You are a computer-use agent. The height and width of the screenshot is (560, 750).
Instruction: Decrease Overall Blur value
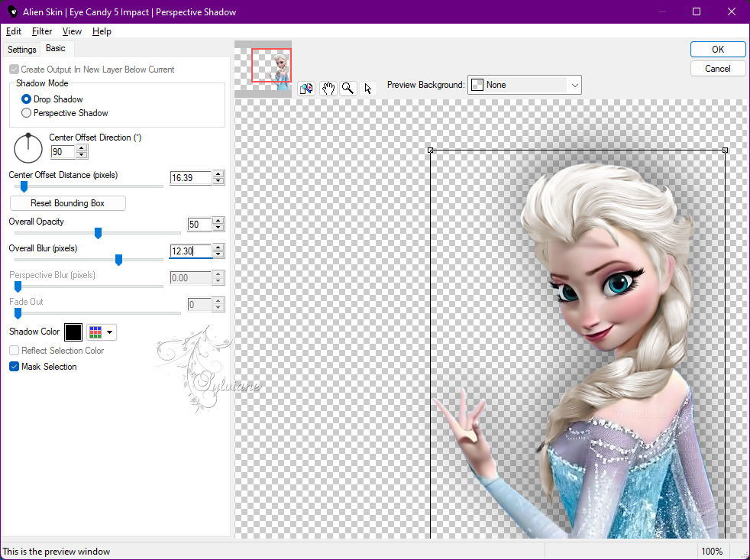click(218, 254)
